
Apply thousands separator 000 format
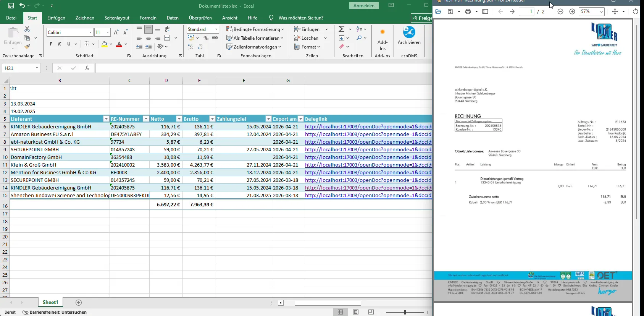pyautogui.click(x=215, y=38)
